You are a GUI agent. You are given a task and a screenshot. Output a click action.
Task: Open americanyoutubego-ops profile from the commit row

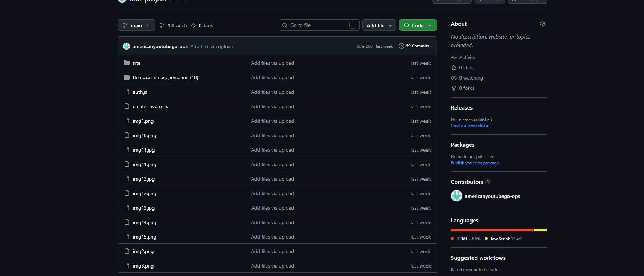click(x=160, y=46)
